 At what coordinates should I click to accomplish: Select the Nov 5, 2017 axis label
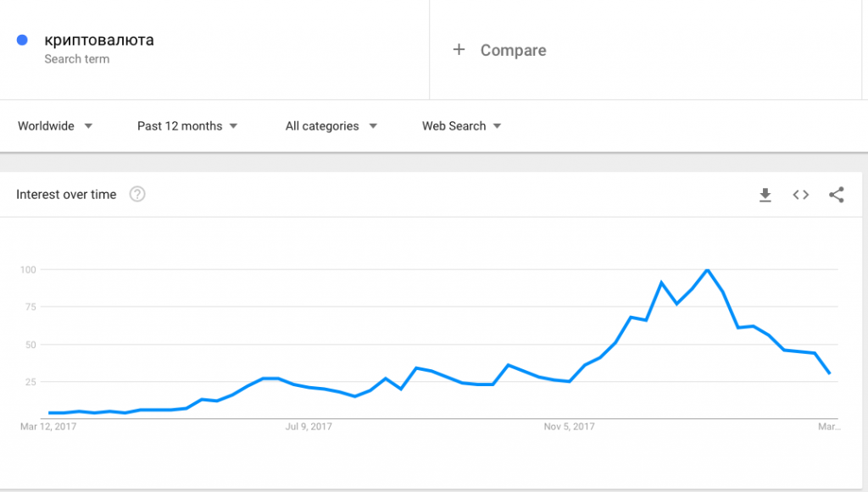point(569,427)
